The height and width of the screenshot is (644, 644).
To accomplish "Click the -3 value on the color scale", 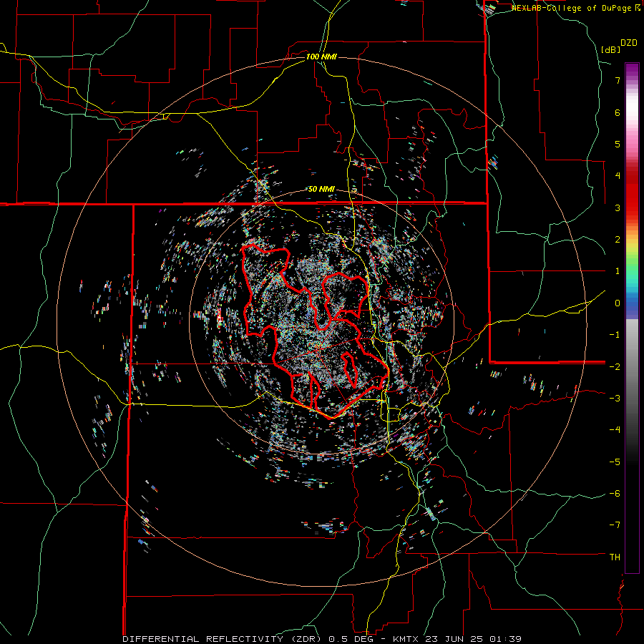I will (615, 399).
